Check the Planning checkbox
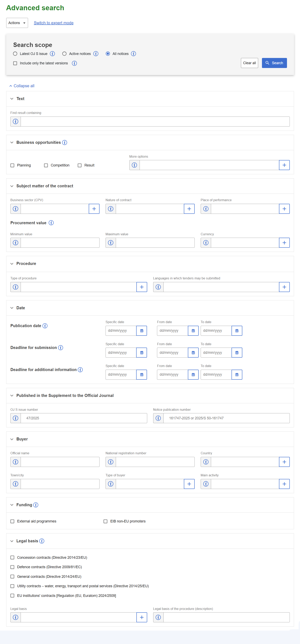300x644 pixels. (x=12, y=165)
